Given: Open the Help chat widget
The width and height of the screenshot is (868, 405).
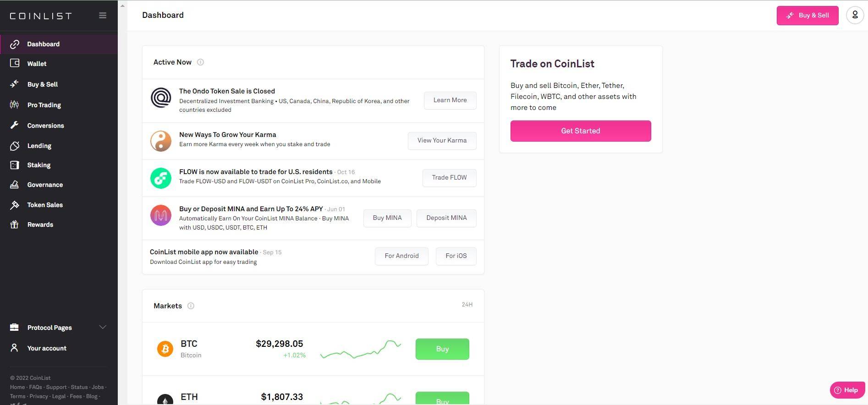Looking at the screenshot, I should pos(846,390).
